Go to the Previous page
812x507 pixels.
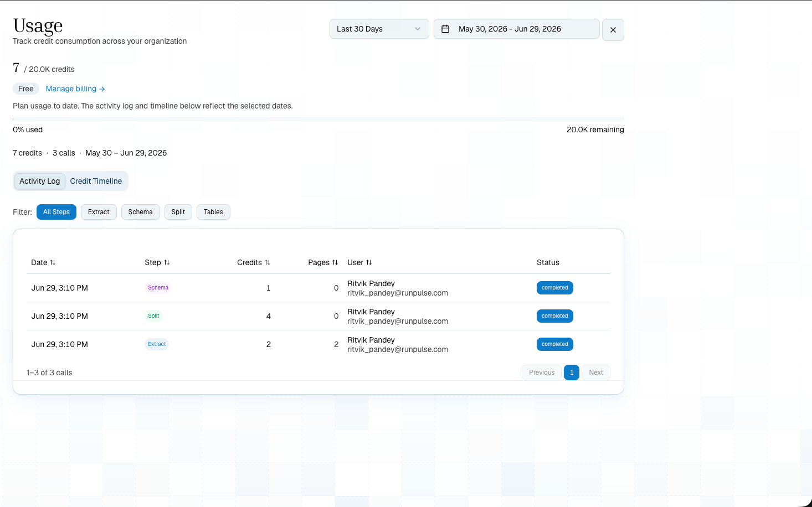pos(542,373)
